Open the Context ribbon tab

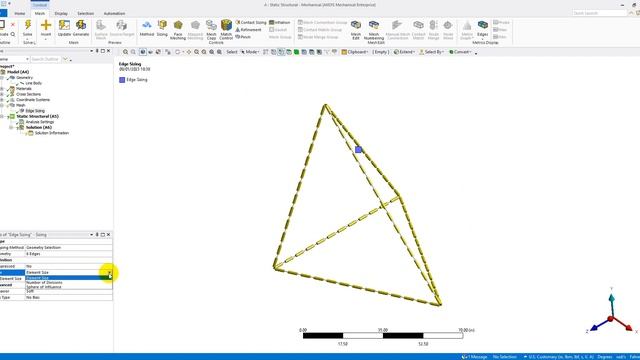[40, 4]
